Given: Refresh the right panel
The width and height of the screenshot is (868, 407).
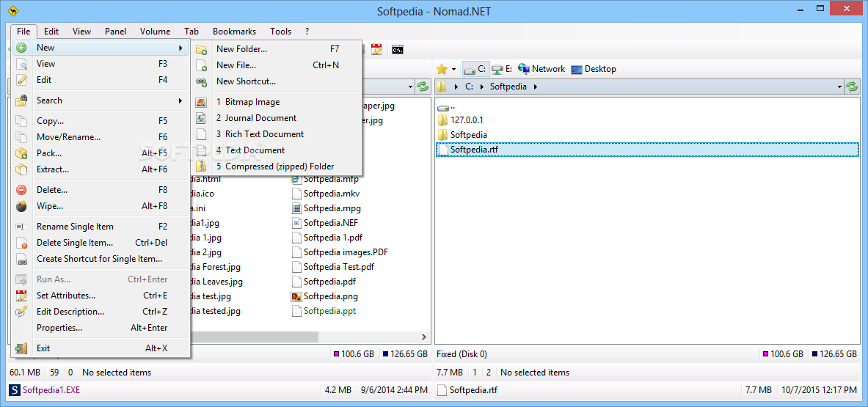Looking at the screenshot, I should click(x=852, y=87).
